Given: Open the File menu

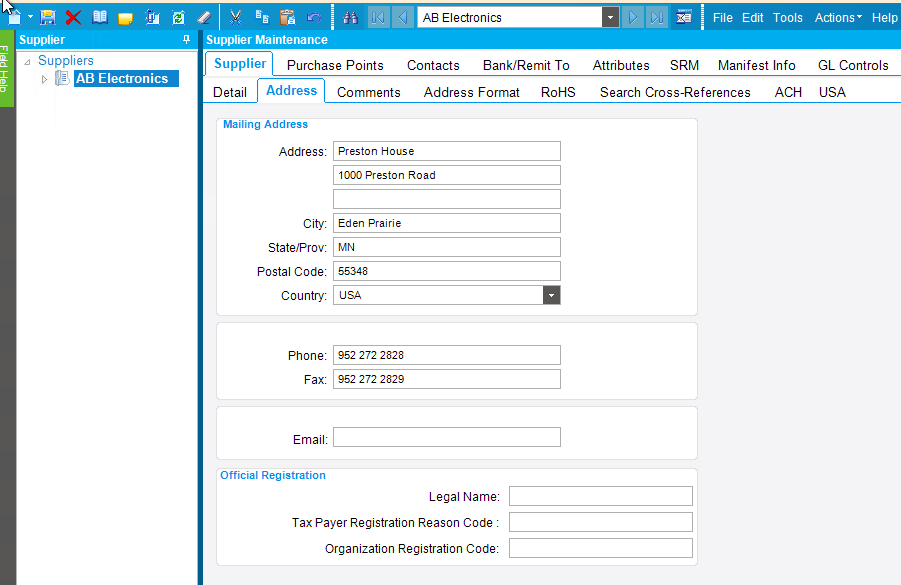Looking at the screenshot, I should [x=722, y=17].
